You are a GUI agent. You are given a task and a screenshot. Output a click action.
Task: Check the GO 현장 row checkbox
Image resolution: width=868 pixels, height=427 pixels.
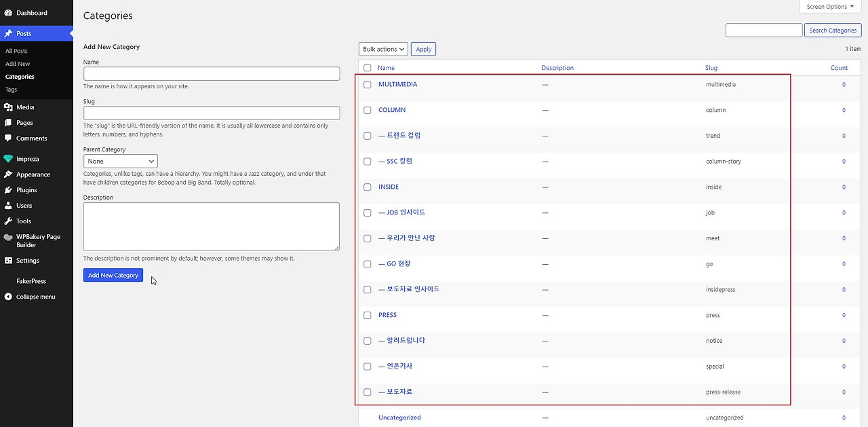coord(368,264)
